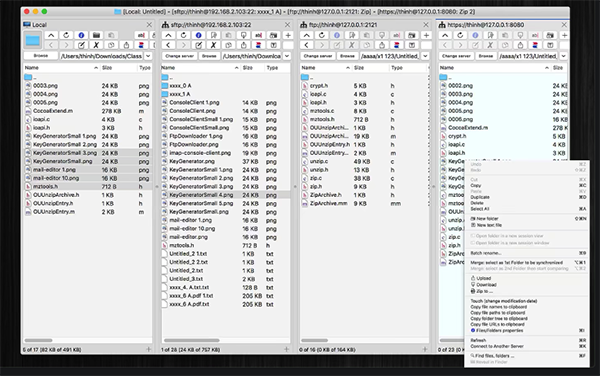Click download icon in sftp panel toolbar
This screenshot has width=600, height=376.
[243, 35]
